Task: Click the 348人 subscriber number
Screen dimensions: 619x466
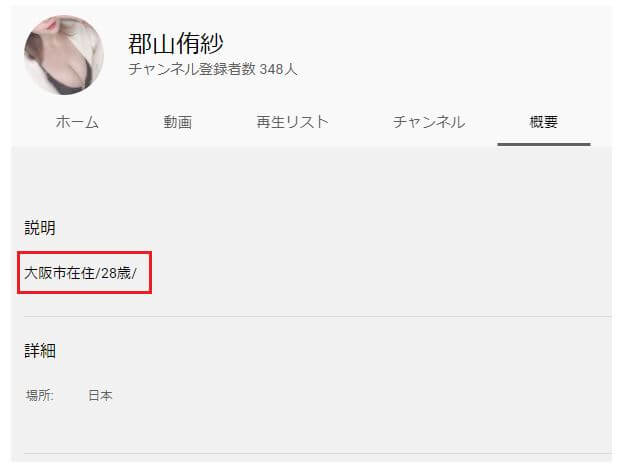Action: pyautogui.click(x=278, y=69)
